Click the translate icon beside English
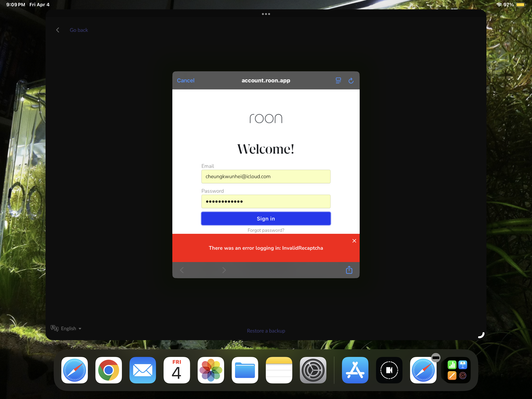This screenshot has height=399, width=532. (x=55, y=328)
